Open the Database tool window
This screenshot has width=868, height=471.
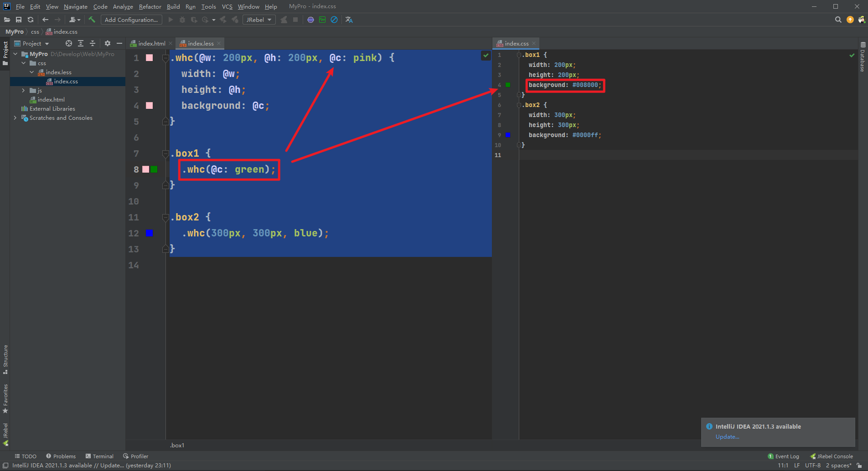click(x=863, y=57)
